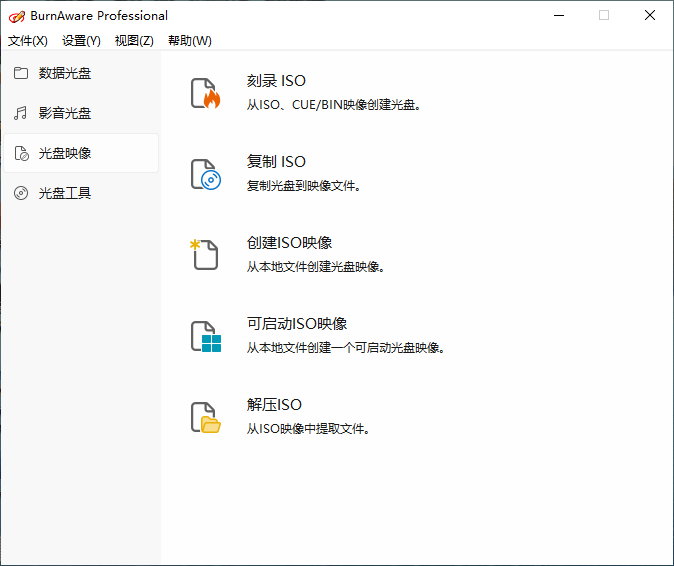This screenshot has width=674, height=566.
Task: Switch to the 数据光盘 category
Action: (81, 73)
